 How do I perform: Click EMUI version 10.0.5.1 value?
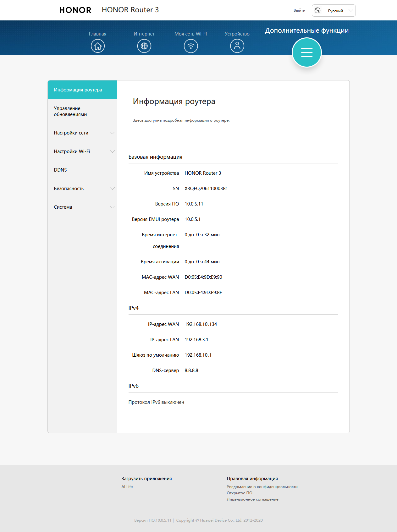click(x=192, y=219)
